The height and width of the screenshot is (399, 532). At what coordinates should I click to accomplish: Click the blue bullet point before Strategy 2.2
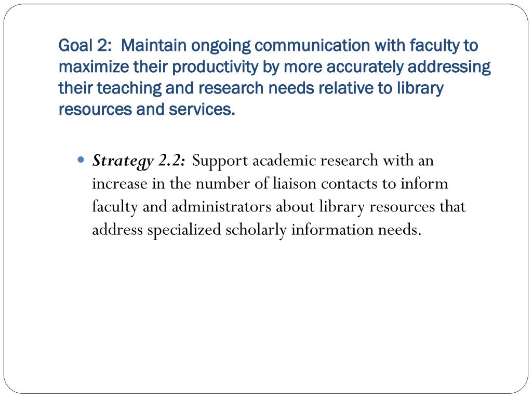[81, 159]
